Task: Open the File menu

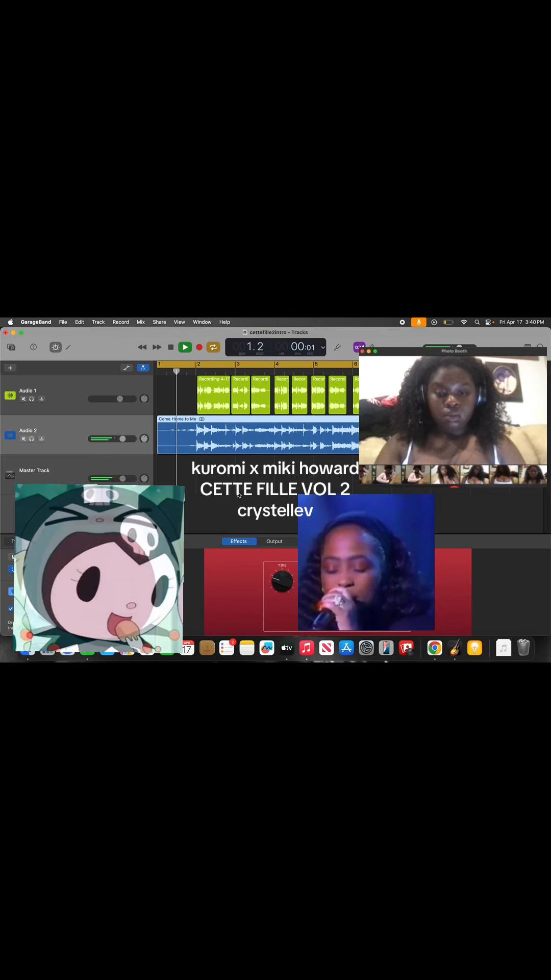Action: pos(63,322)
